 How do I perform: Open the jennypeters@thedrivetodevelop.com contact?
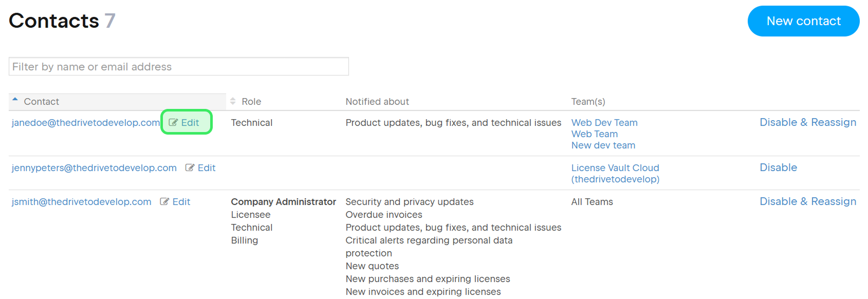point(94,168)
